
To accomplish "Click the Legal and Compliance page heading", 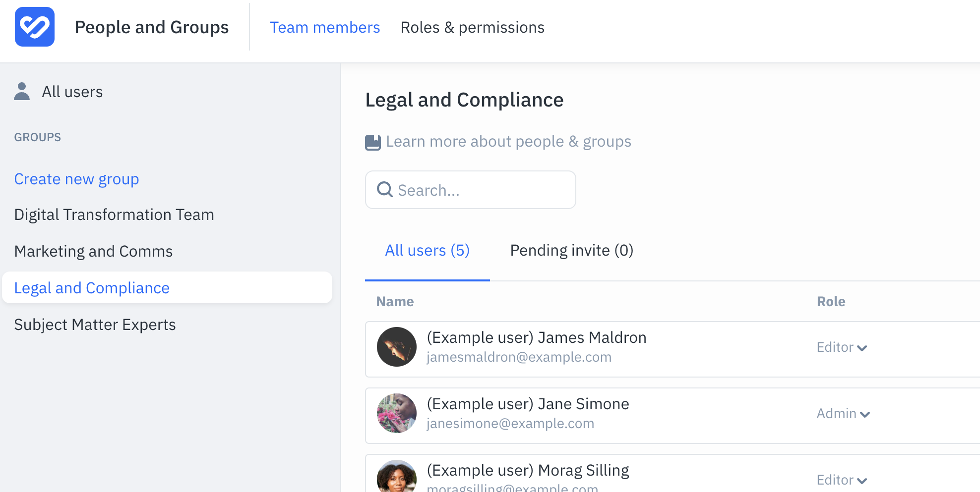I will [x=465, y=100].
